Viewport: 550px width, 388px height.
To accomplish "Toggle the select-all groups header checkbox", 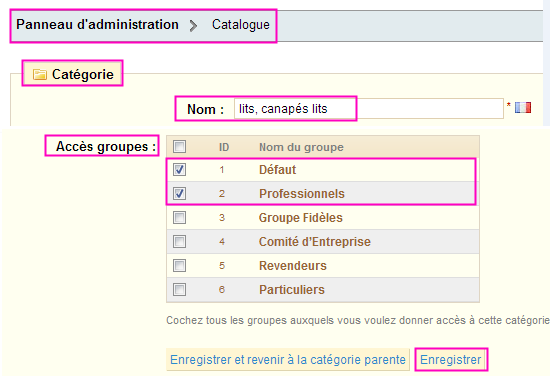I will click(179, 146).
